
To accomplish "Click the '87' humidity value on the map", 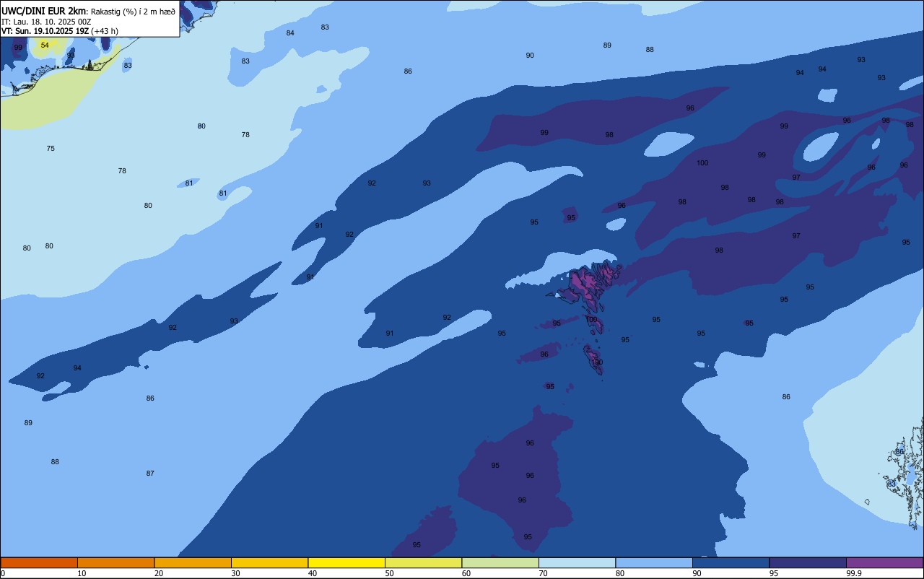I will pos(150,474).
